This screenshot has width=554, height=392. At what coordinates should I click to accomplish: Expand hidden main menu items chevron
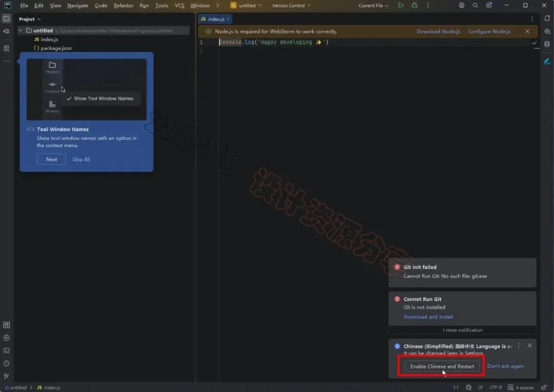[x=217, y=5]
